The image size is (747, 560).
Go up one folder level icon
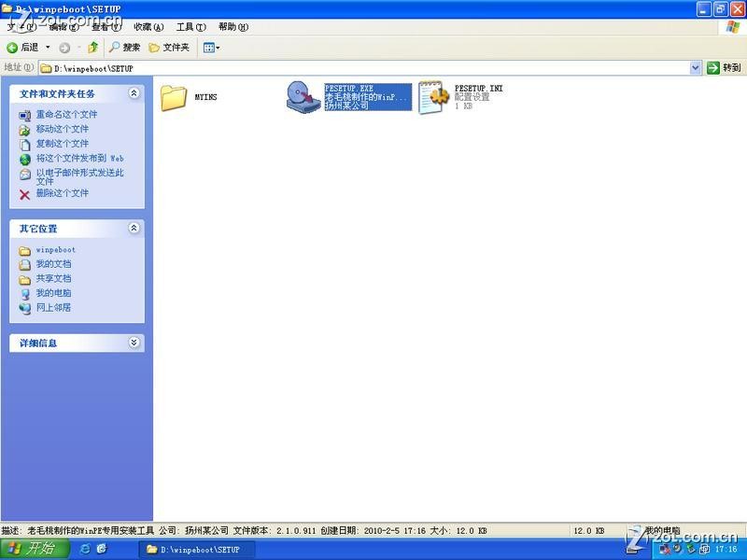(x=92, y=48)
